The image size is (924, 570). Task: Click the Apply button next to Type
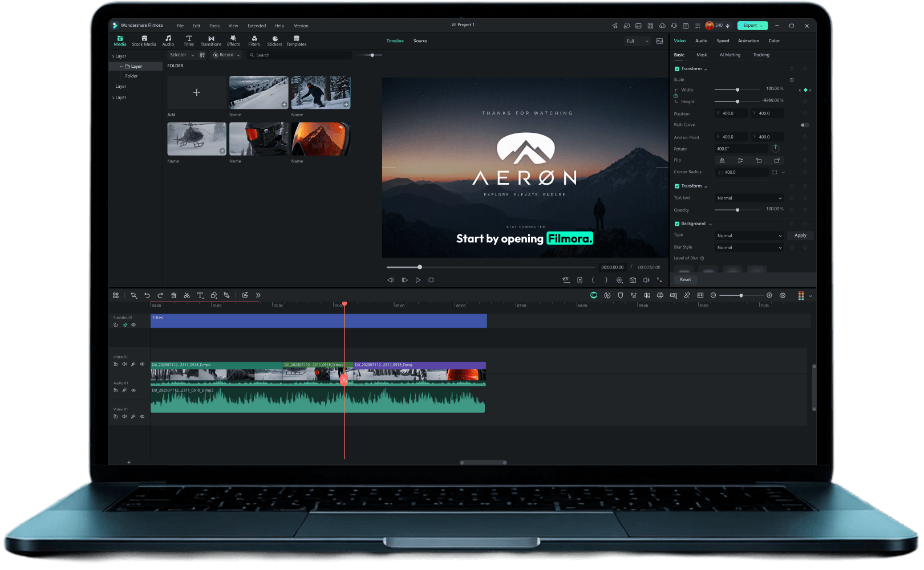point(800,235)
